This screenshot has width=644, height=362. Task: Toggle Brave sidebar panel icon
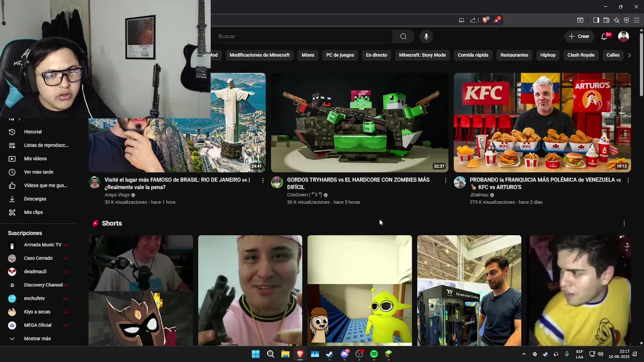pos(596,20)
